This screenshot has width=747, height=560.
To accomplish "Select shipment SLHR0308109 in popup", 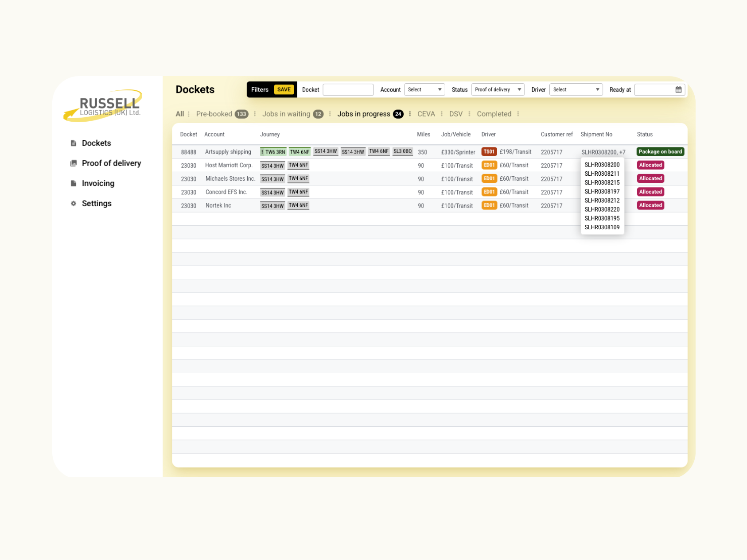I will pos(602,227).
